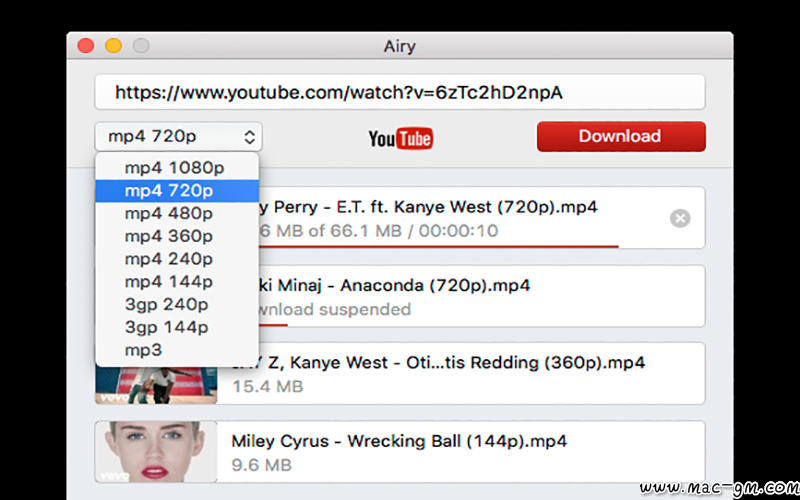The height and width of the screenshot is (500, 800).
Task: Click the 'E.T. ft. Kanye West (720p).mp4' title
Action: pyautogui.click(x=467, y=207)
